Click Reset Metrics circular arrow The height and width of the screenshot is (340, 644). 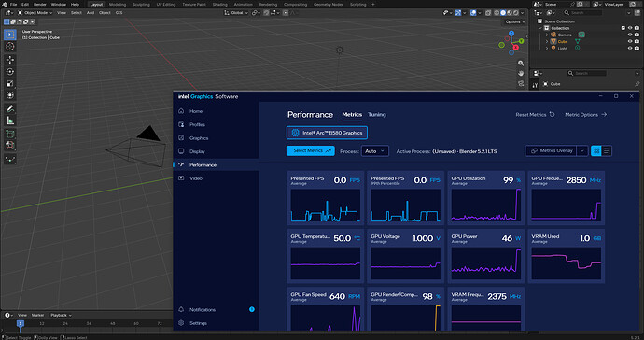(x=552, y=114)
